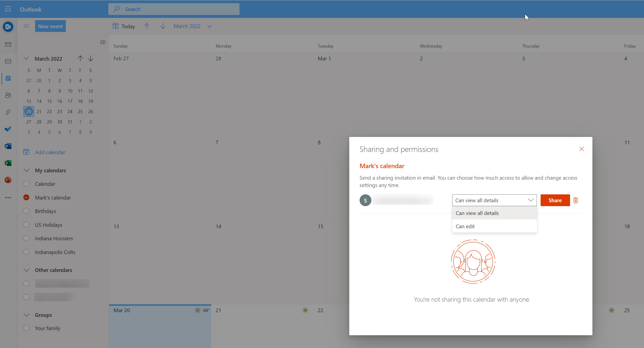Toggle Calendar visibility checkbox
Viewport: 644px width, 348px height.
pos(26,184)
